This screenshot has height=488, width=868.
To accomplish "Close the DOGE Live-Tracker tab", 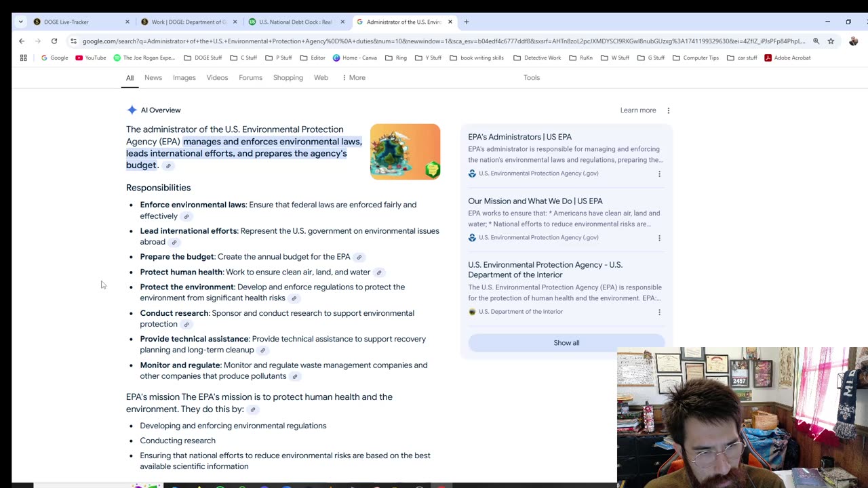I will (127, 22).
